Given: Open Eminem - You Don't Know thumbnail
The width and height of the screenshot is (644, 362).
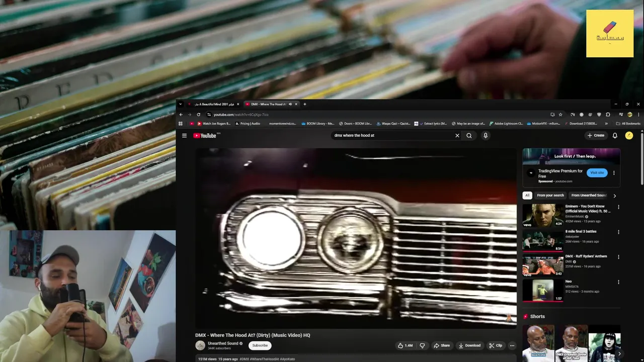Looking at the screenshot, I should pyautogui.click(x=543, y=215).
